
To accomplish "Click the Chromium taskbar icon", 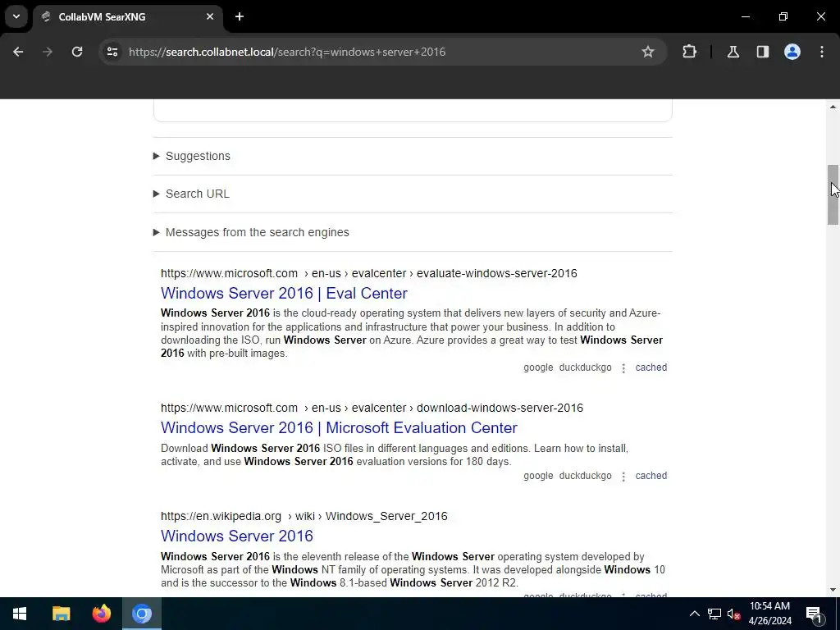I will click(x=142, y=614).
